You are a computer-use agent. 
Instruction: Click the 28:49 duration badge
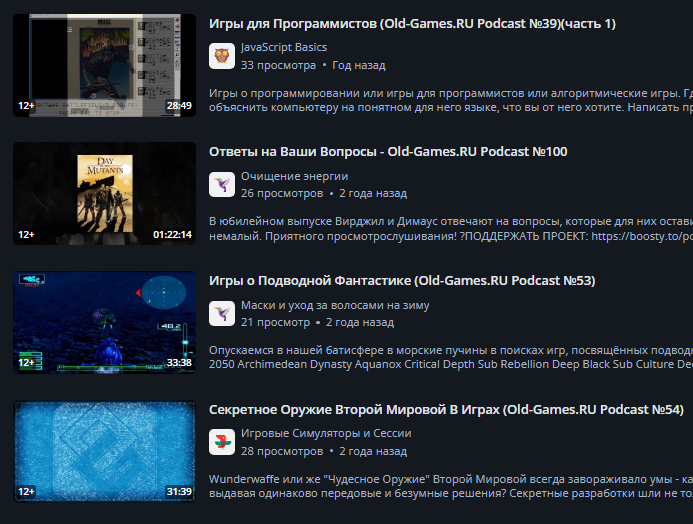click(x=179, y=106)
